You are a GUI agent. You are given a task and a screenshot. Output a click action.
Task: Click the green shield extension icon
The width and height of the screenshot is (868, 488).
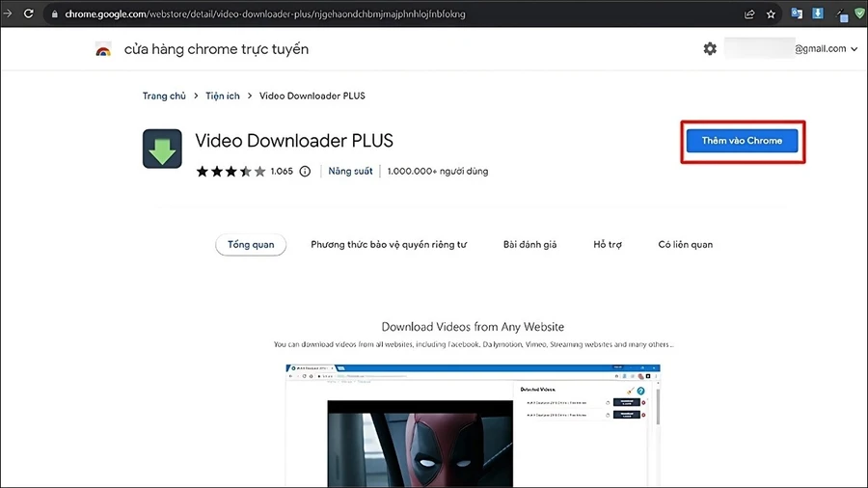(x=859, y=14)
